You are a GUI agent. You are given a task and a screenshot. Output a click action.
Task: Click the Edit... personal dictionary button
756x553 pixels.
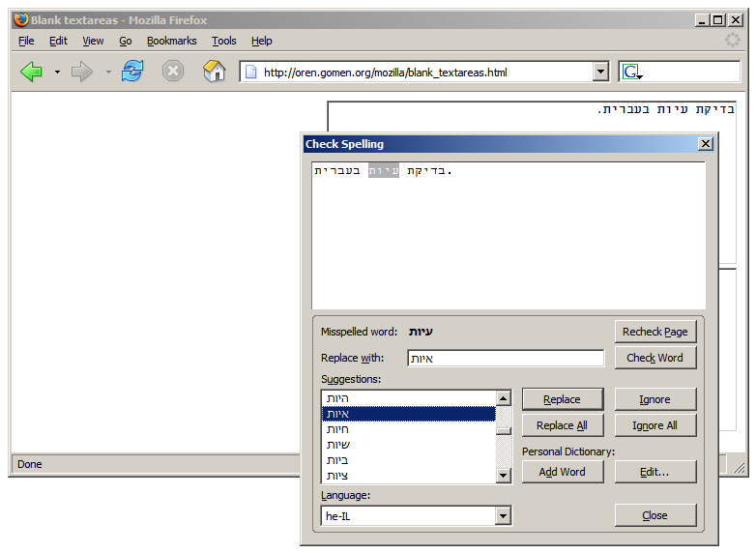click(x=655, y=472)
